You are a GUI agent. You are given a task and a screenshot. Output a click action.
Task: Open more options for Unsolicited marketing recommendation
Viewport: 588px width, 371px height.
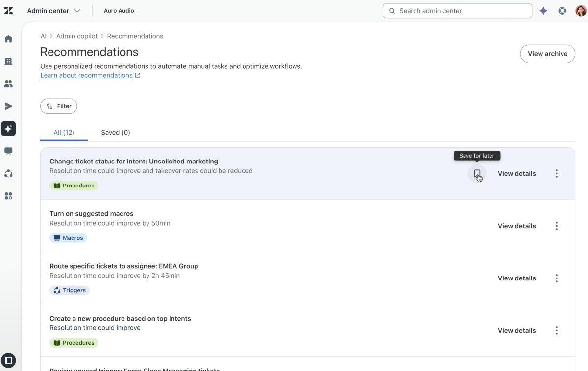point(557,174)
